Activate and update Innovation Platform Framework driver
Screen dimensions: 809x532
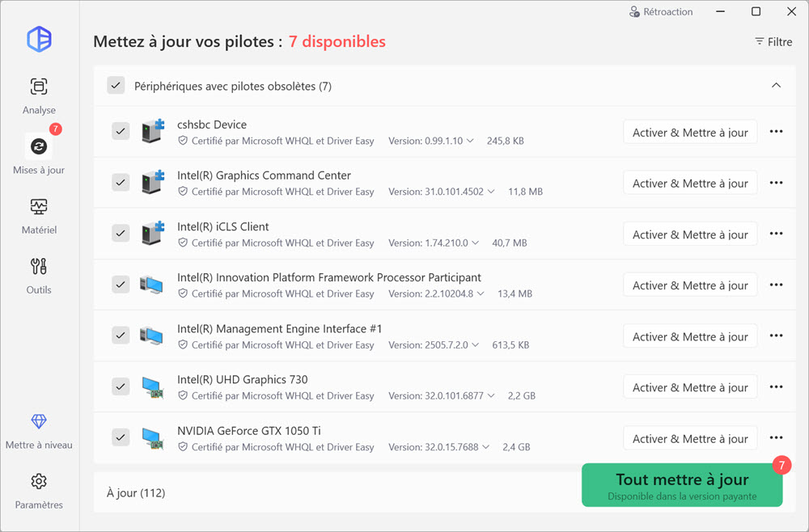point(690,285)
